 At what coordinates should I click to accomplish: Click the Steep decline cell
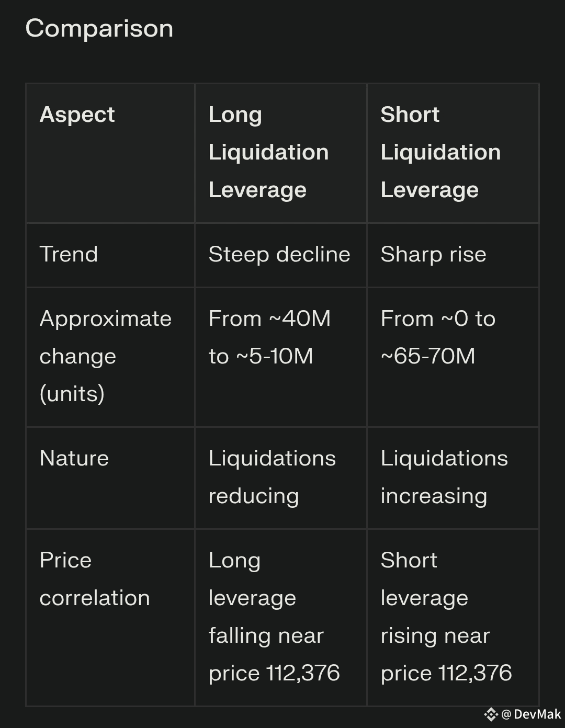point(279,254)
